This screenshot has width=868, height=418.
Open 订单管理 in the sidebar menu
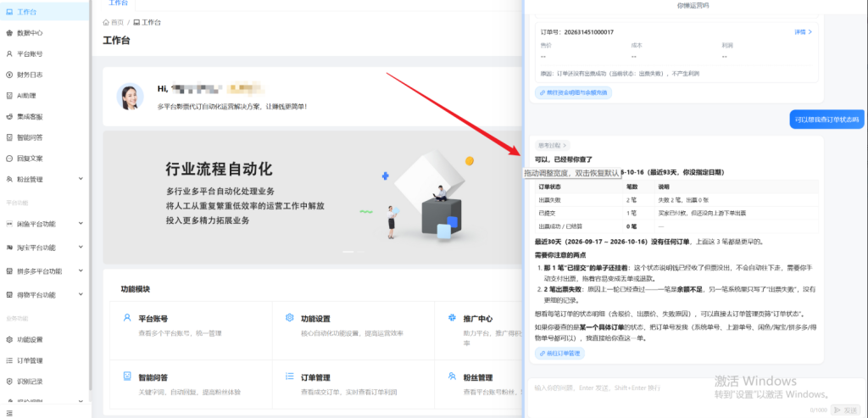pyautogui.click(x=30, y=361)
